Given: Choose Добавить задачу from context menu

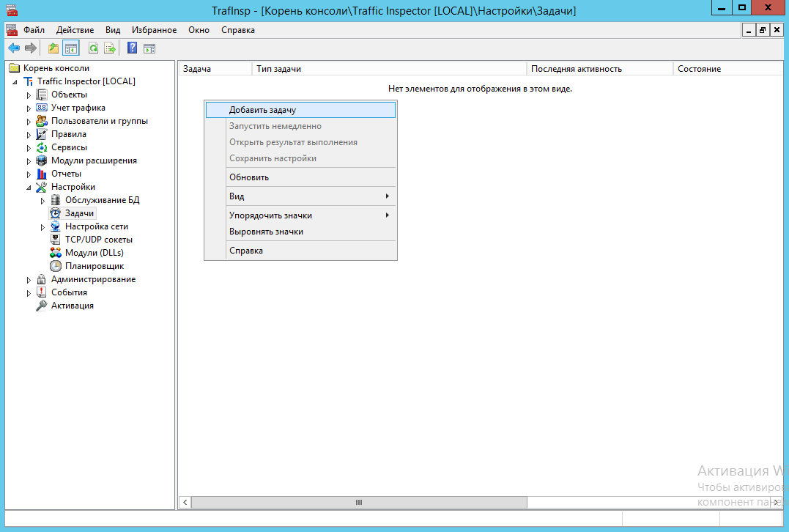Looking at the screenshot, I should click(300, 110).
